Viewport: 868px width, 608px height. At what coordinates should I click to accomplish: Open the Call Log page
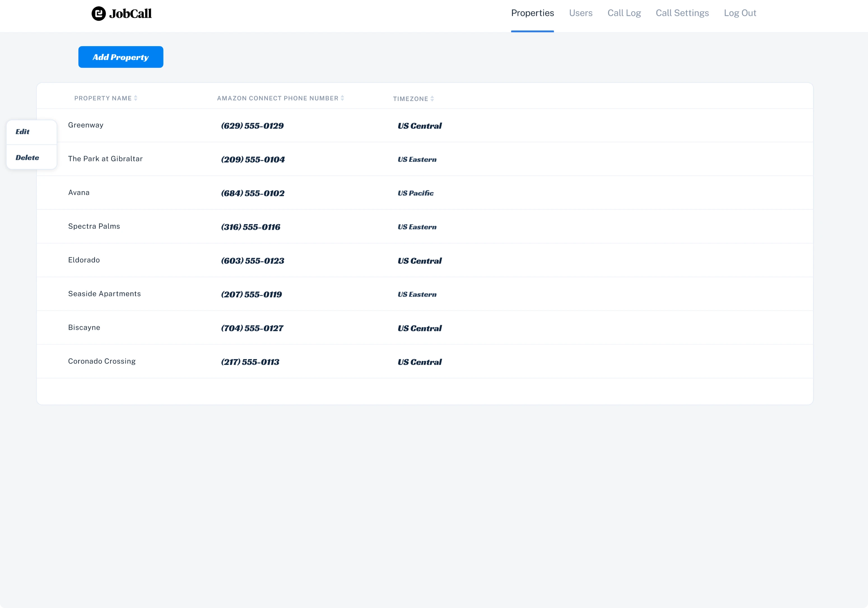coord(624,13)
